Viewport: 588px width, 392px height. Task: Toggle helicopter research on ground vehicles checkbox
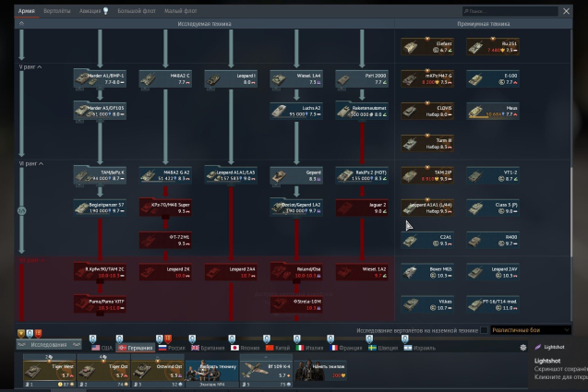(485, 330)
